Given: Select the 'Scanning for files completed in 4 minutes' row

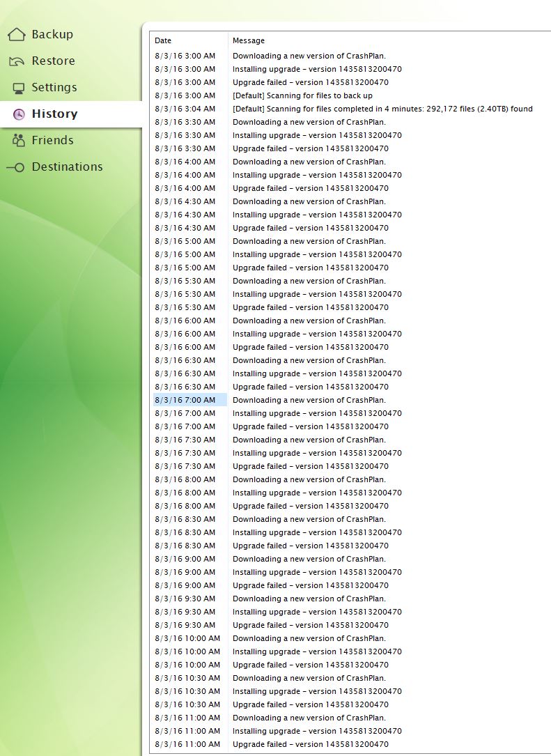Looking at the screenshot, I should coord(382,109).
